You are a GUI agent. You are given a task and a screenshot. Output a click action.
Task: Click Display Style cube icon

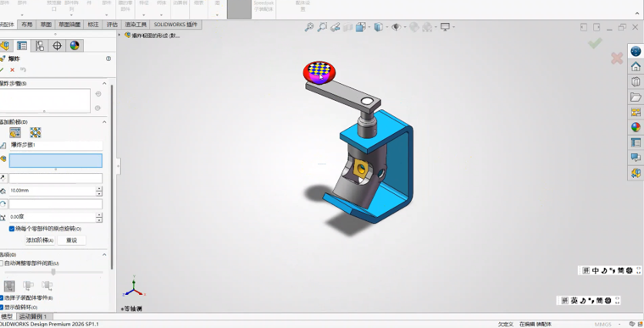point(378,27)
